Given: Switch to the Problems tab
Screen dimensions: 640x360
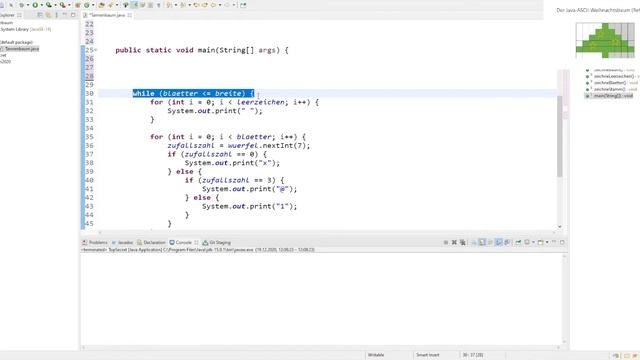Looking at the screenshot, I should click(95, 242).
